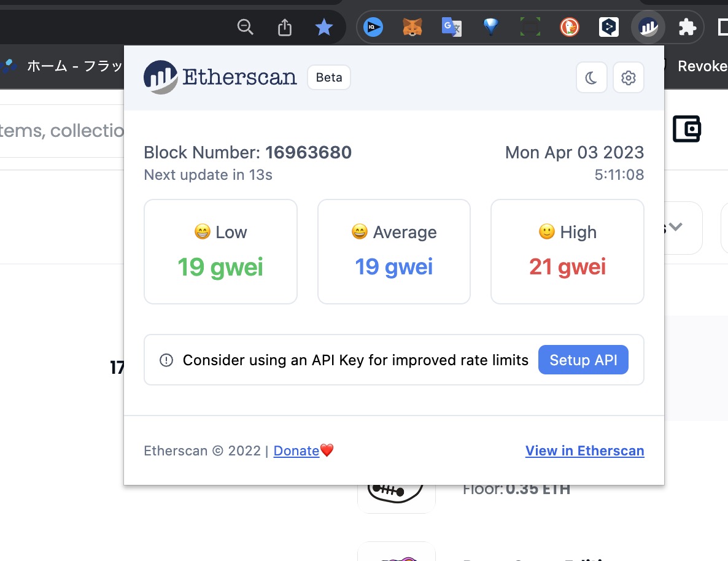The height and width of the screenshot is (561, 728).
Task: Open the green bracket screenshot extension
Action: pos(530,27)
